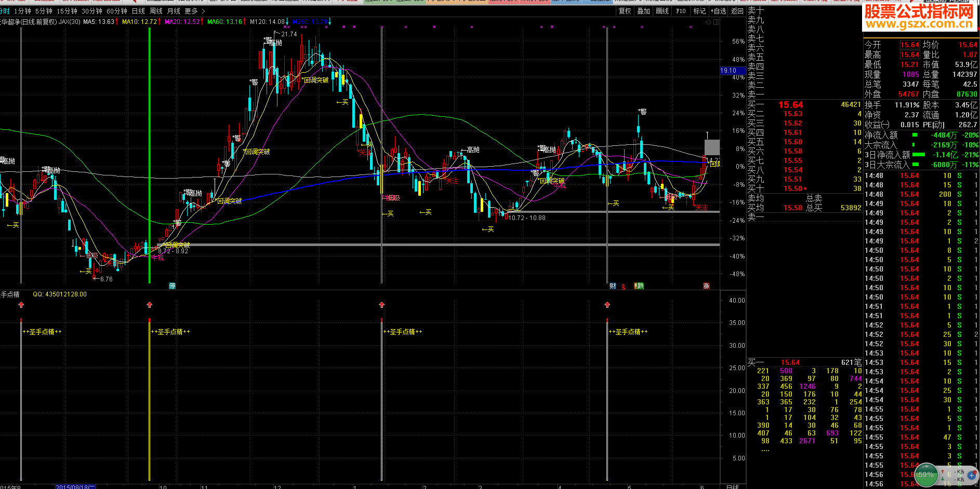Click the MA60: 13.16 indicator value

point(226,22)
